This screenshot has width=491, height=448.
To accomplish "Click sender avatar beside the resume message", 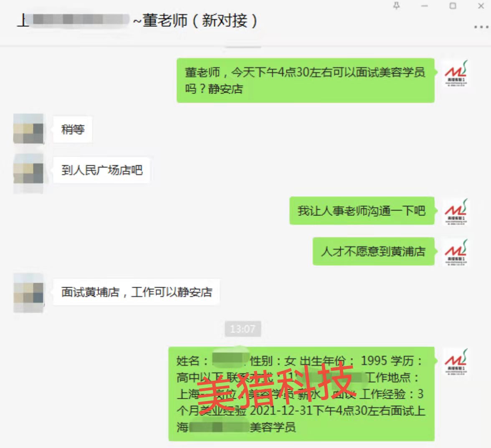I will click(x=456, y=362).
